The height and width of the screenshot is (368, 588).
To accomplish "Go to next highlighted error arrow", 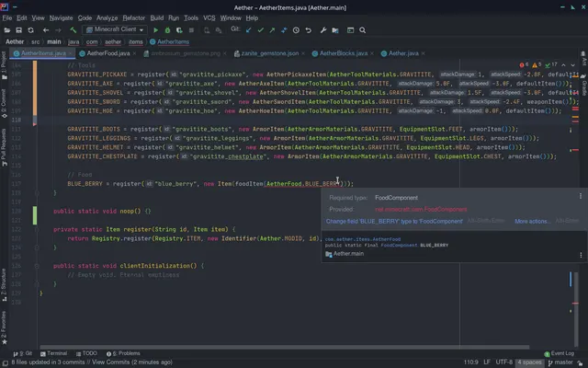I will point(572,65).
